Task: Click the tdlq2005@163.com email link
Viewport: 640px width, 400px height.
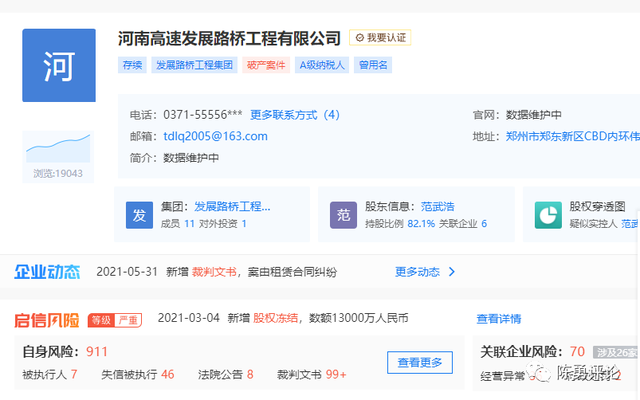Action: tap(216, 136)
